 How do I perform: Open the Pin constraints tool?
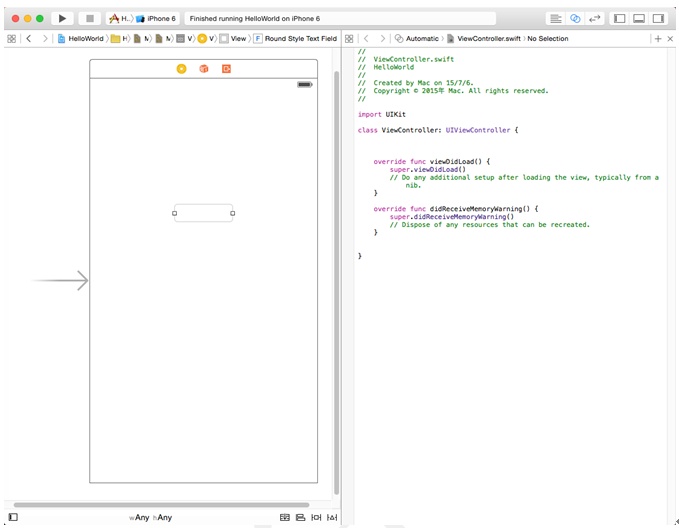point(316,517)
